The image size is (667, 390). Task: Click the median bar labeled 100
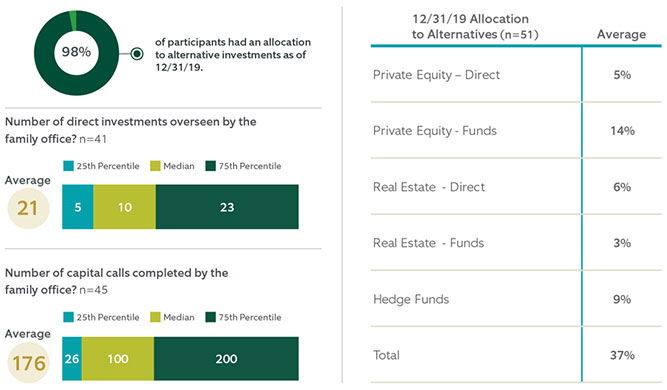tap(118, 359)
